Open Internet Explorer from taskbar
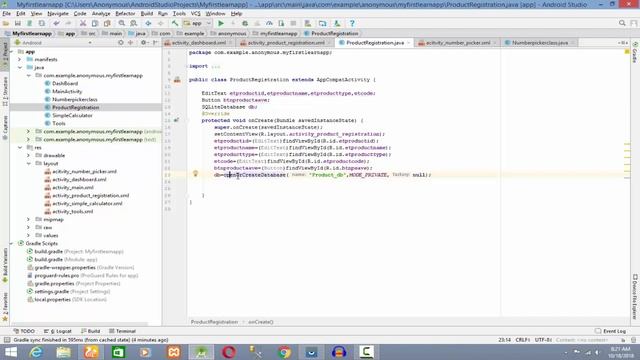 click(36, 352)
